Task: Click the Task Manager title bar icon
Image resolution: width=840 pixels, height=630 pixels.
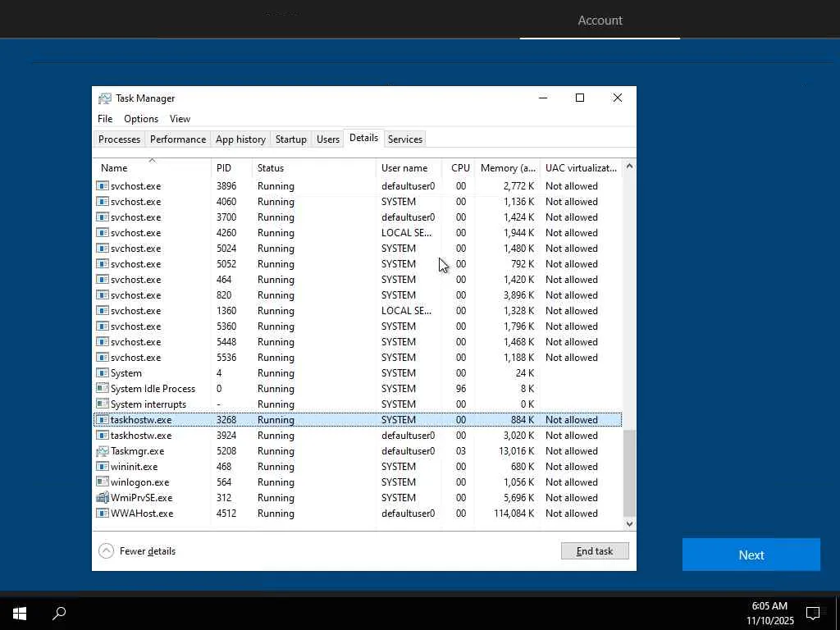Action: 105,98
